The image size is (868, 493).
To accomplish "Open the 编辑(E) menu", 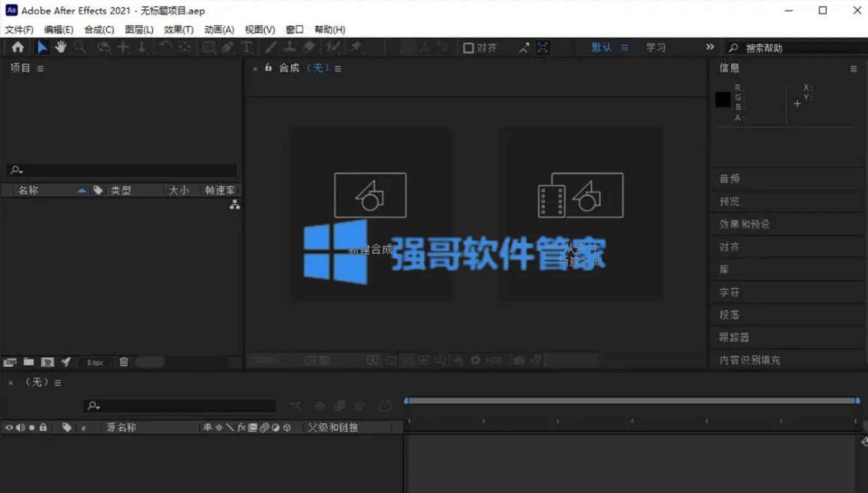I will (x=59, y=29).
